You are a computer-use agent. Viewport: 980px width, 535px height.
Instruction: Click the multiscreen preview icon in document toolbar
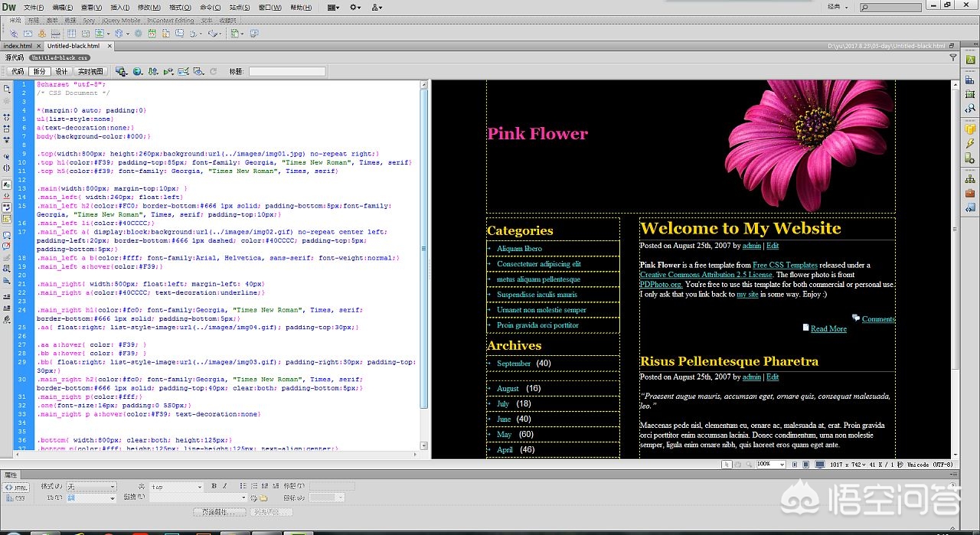(121, 71)
